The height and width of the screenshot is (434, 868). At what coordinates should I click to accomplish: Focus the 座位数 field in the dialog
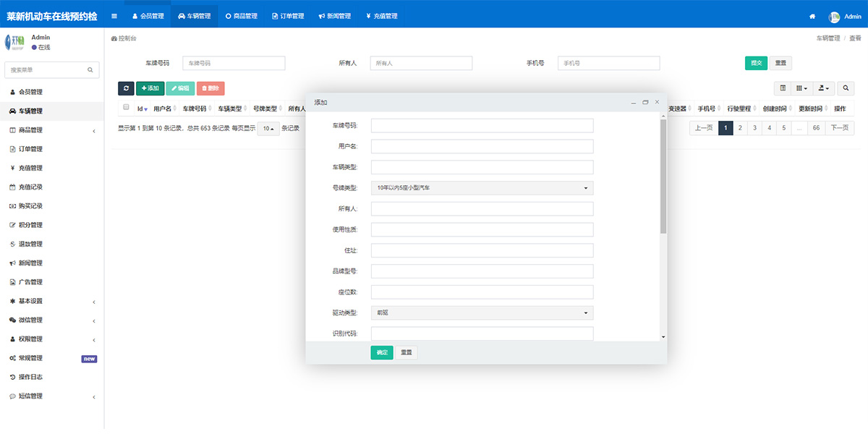point(482,292)
